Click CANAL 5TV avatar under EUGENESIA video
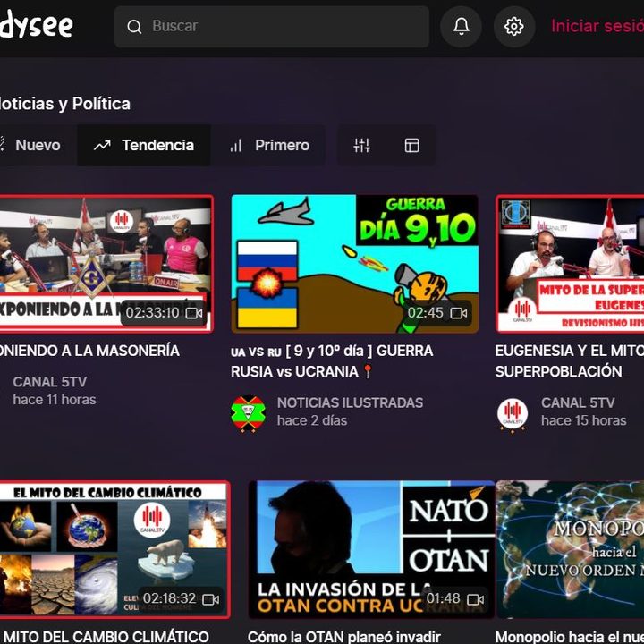644x644 pixels. (513, 413)
